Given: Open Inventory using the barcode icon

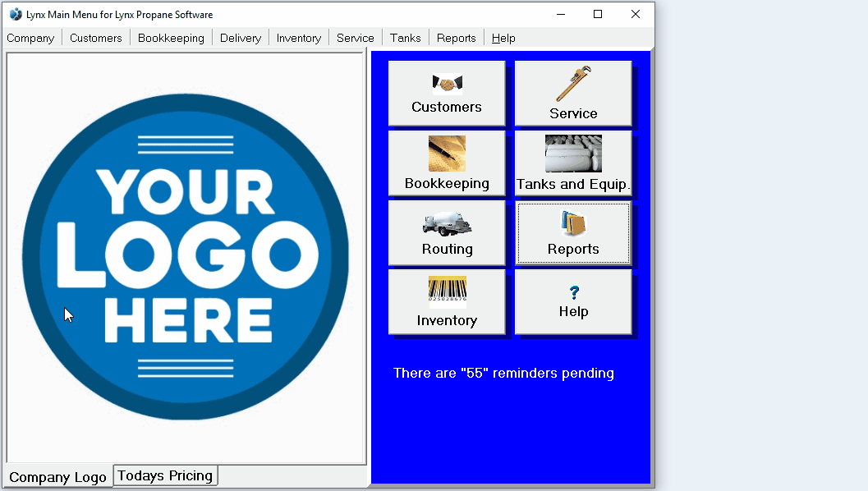Looking at the screenshot, I should pos(447,291).
